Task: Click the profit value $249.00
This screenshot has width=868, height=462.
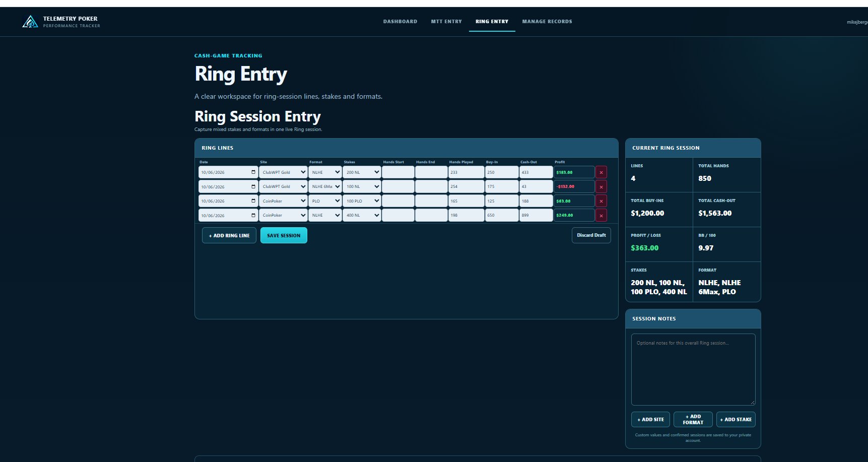Action: pyautogui.click(x=564, y=215)
